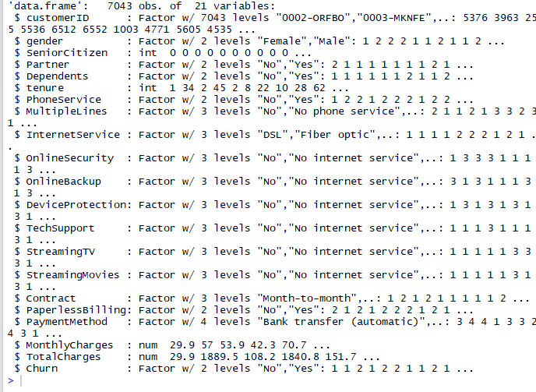This screenshot has width=536, height=392.
Task: Click the Churn variable name
Action: [42, 369]
